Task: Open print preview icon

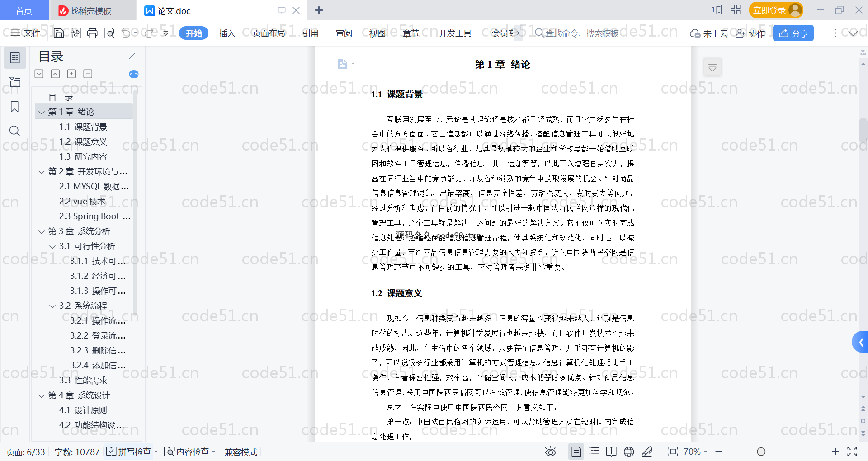Action: (x=109, y=33)
